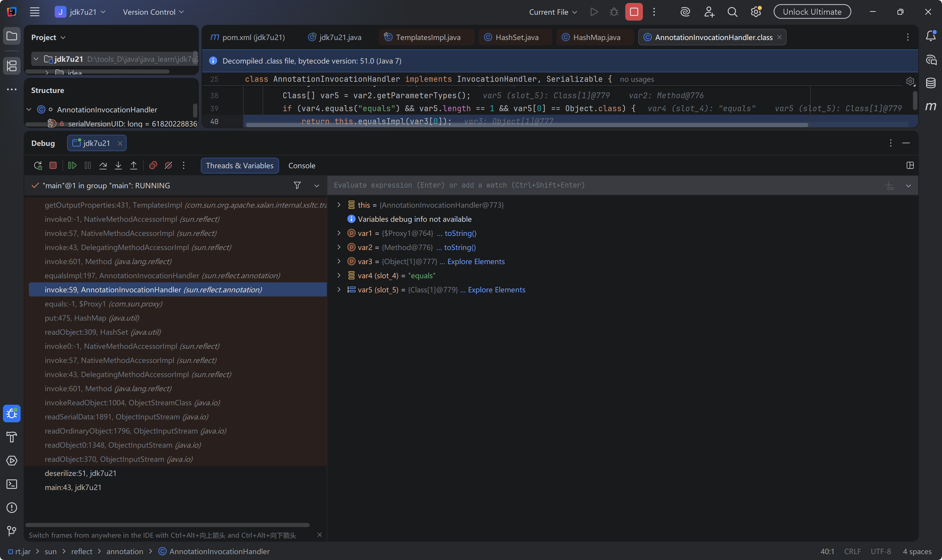Switch to the pom.xml (jdk7u21) tab

248,37
